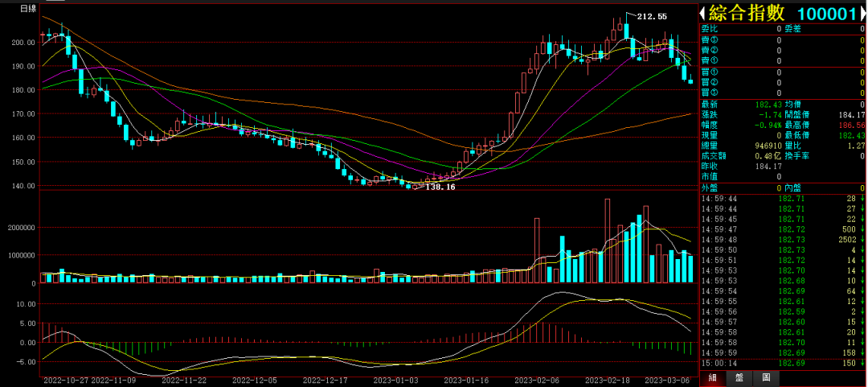Image resolution: width=868 pixels, height=387 pixels.
Task: Click the 2000000 volume axis label
Action: click(20, 228)
